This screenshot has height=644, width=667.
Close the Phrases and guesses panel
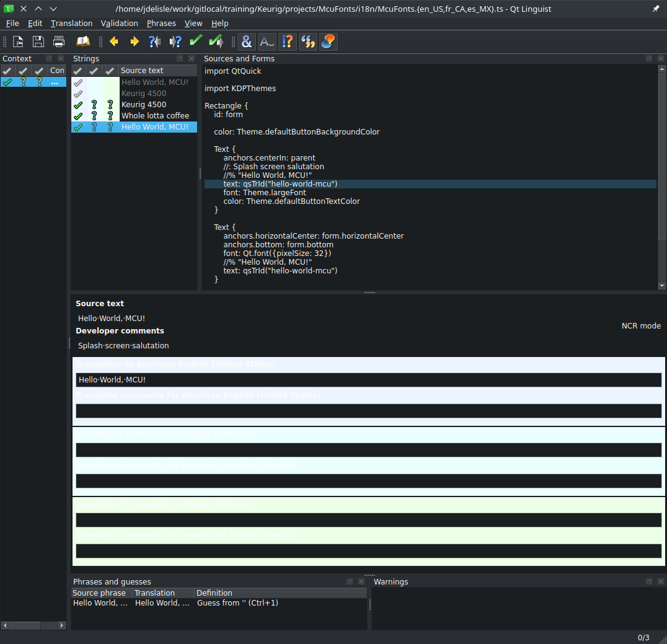tap(361, 581)
